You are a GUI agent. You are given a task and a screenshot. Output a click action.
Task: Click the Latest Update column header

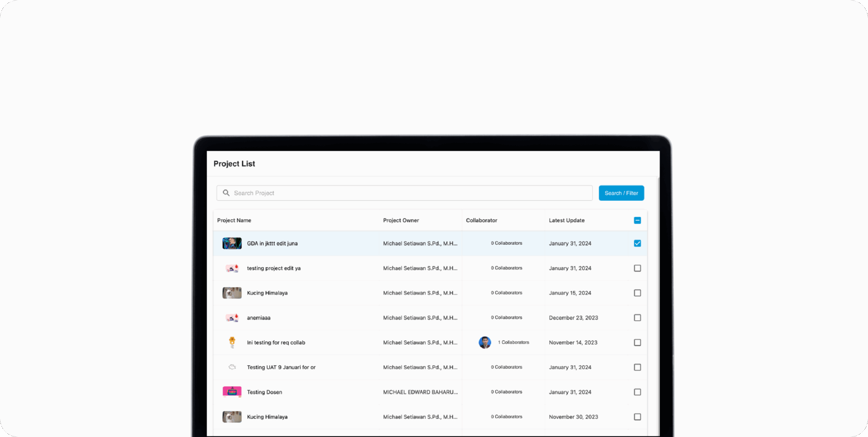pos(566,220)
